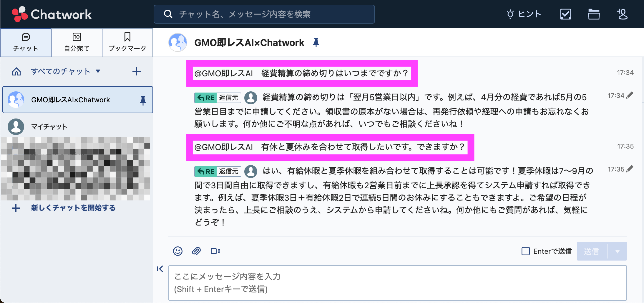Open the contact management person icon
The height and width of the screenshot is (303, 644).
[622, 14]
